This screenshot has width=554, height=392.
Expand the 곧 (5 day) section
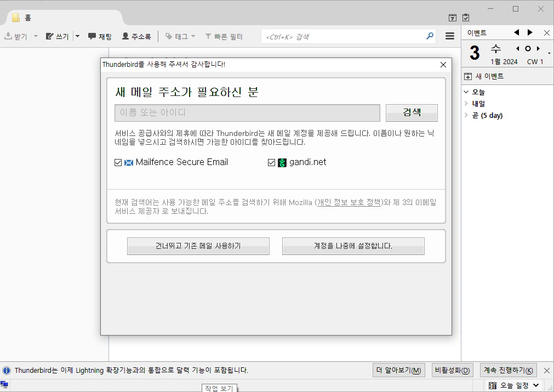click(466, 115)
